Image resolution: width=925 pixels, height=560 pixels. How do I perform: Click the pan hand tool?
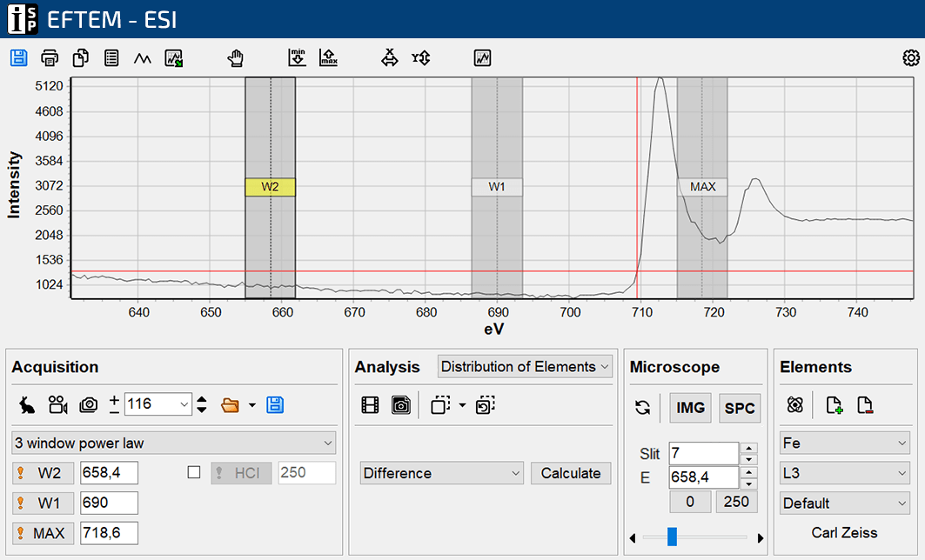coord(235,58)
